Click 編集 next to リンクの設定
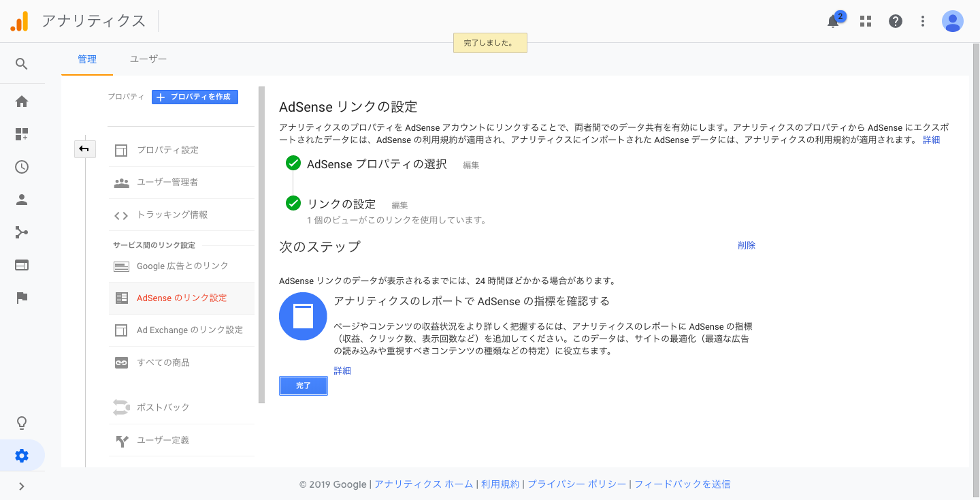 [x=400, y=205]
